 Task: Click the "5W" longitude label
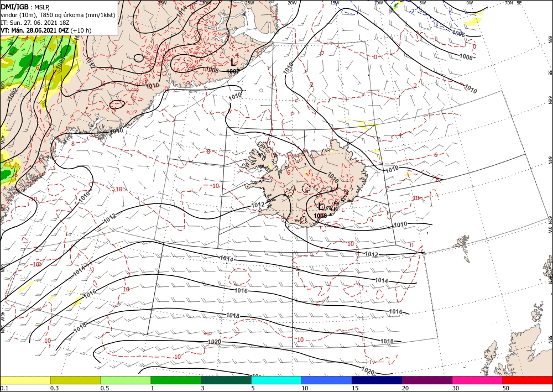(422, 3)
